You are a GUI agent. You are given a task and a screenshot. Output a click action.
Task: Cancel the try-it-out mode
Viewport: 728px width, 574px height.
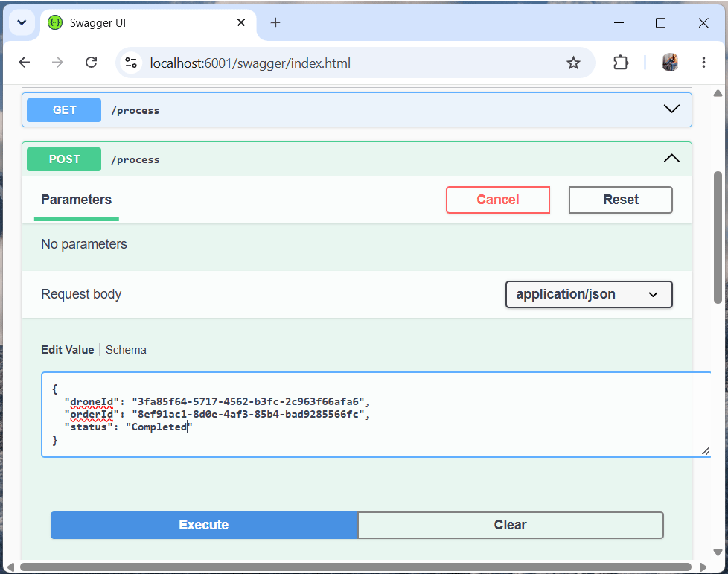[498, 200]
